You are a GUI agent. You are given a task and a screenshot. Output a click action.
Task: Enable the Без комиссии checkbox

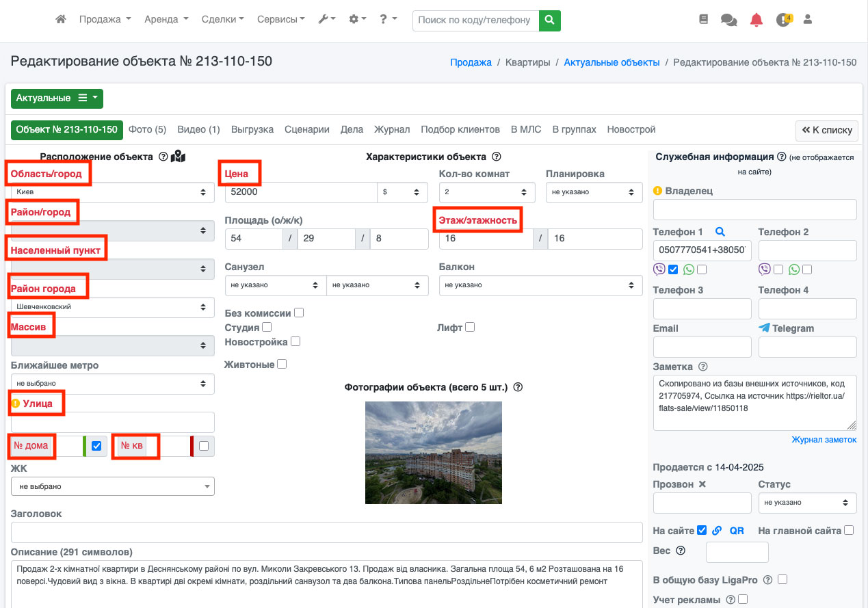(x=299, y=313)
